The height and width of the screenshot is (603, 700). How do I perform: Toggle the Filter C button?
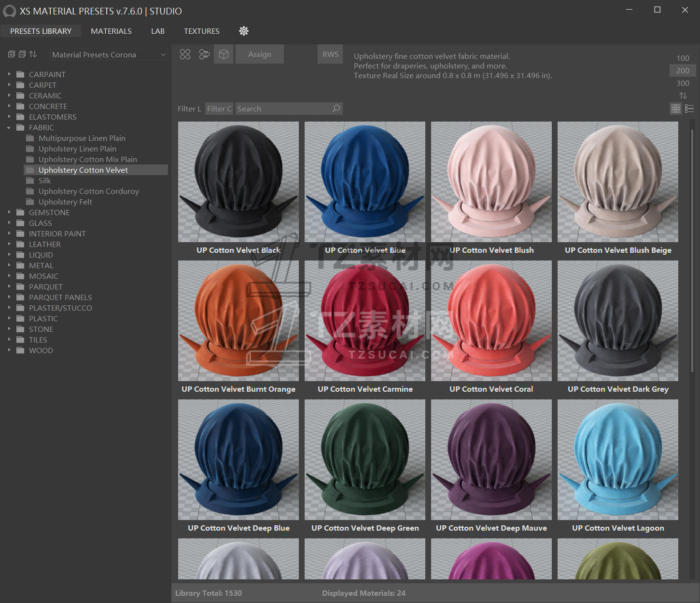pos(219,109)
